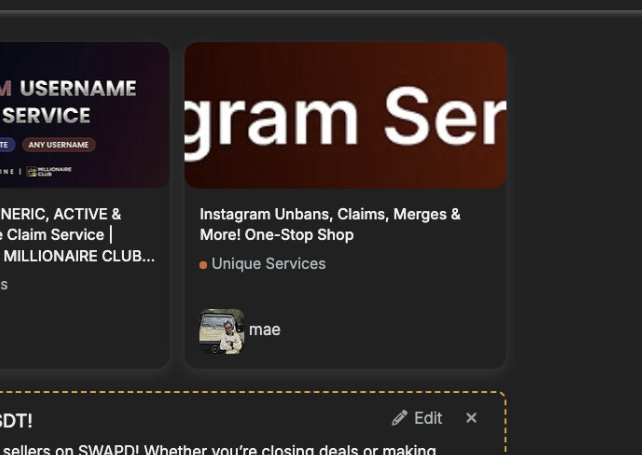Click the 'ANY USERNAME' pill badge
This screenshot has width=642, height=455.
pos(59,145)
